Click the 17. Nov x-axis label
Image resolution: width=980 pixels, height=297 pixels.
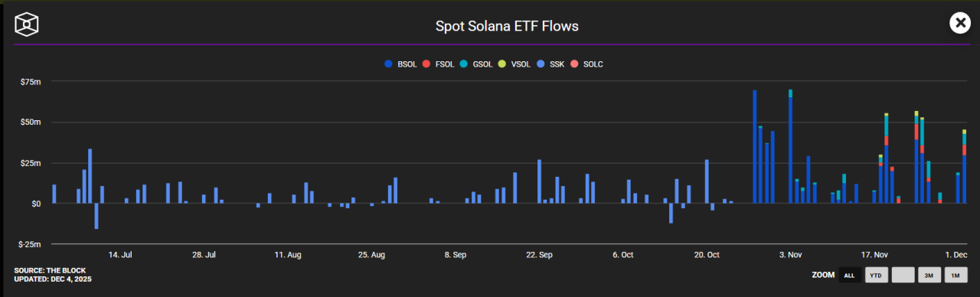coord(874,254)
